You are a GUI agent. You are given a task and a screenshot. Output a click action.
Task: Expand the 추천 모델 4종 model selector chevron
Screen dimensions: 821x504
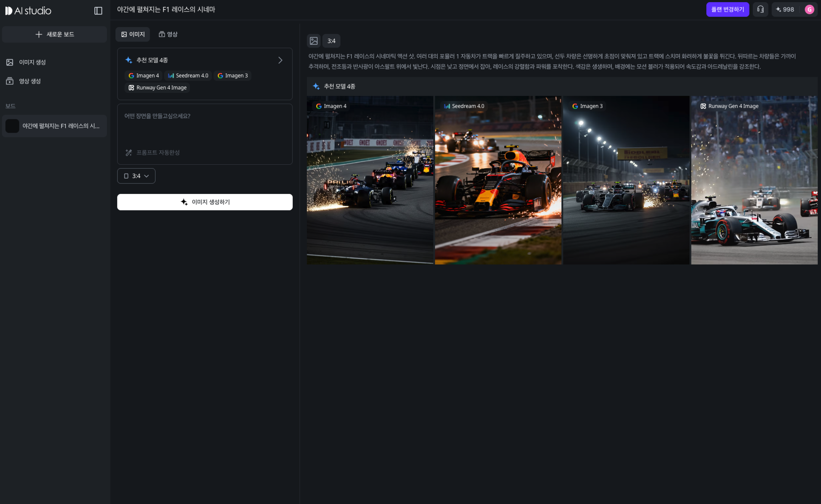(x=280, y=60)
